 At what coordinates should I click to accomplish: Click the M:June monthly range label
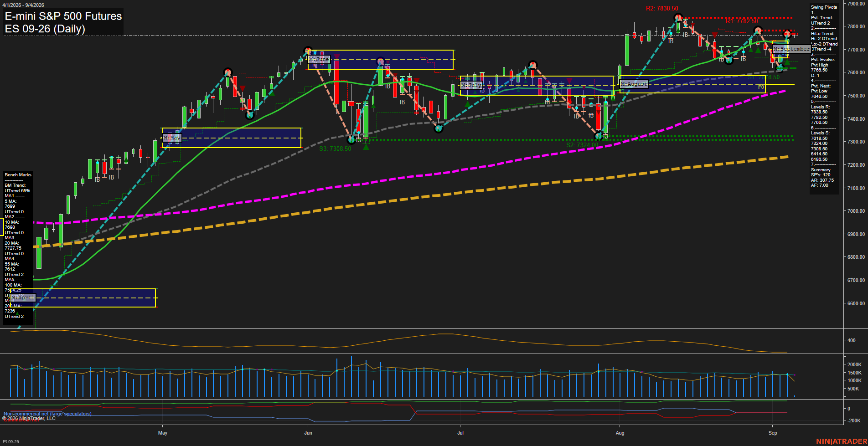[x=319, y=59]
